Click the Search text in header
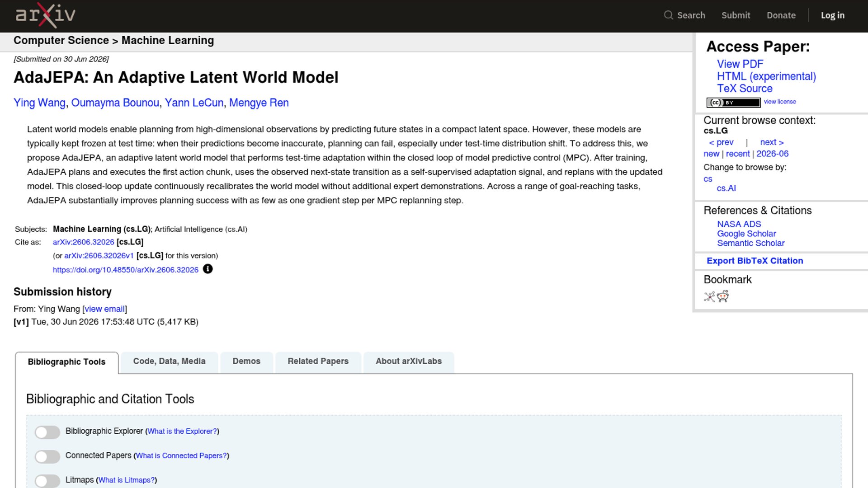868x488 pixels. 691,15
